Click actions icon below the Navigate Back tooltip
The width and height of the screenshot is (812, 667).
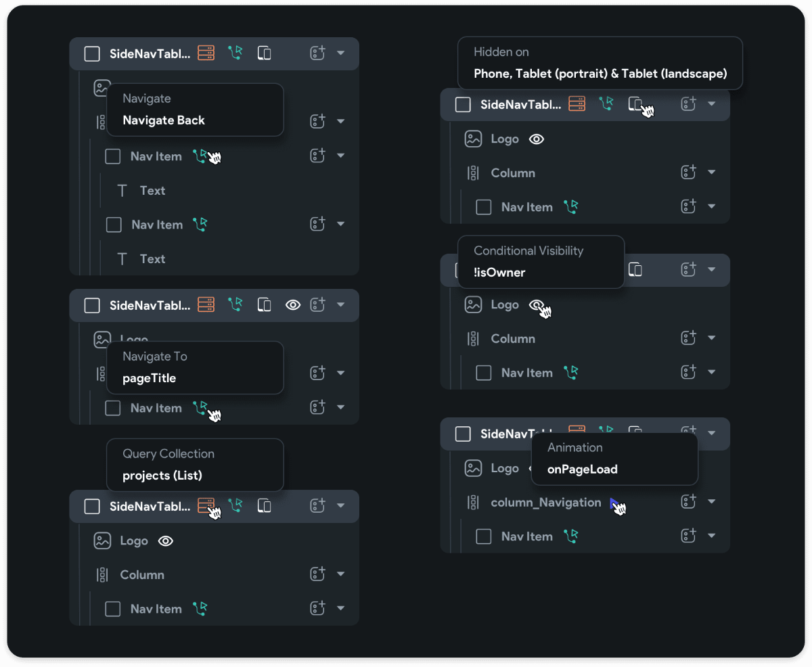(x=200, y=156)
